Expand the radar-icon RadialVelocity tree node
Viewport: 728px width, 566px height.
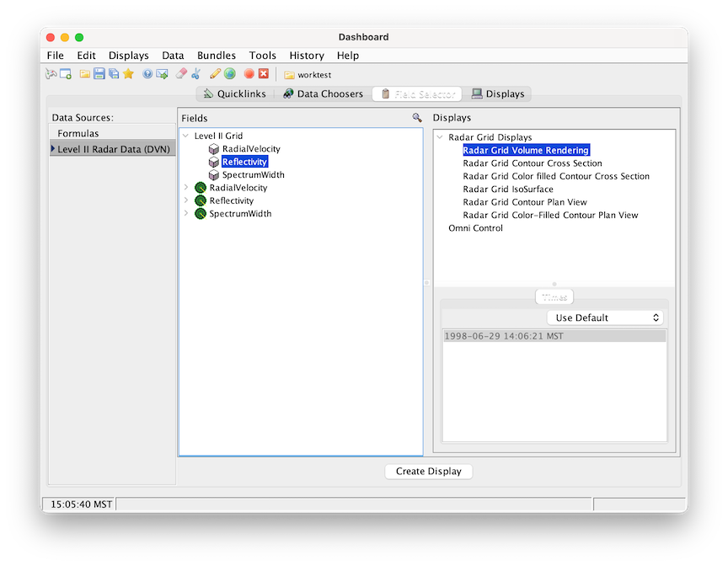(x=186, y=188)
